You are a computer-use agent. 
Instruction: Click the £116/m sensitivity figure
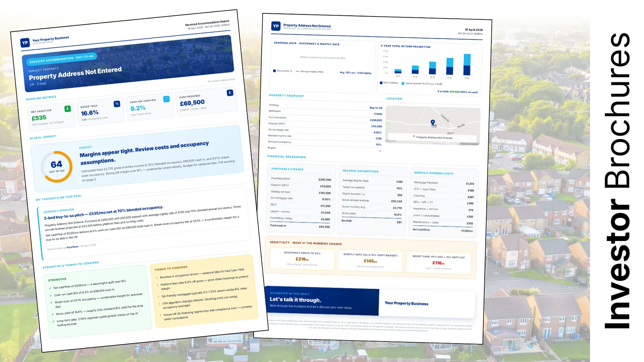pyautogui.click(x=439, y=263)
